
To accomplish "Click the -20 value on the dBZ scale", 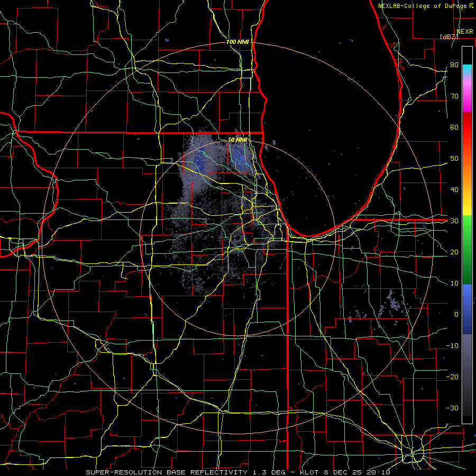I will point(452,377).
